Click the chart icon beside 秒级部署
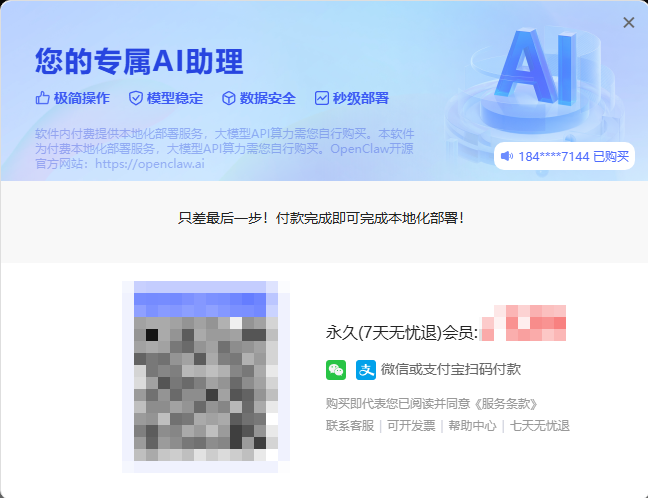 [x=322, y=98]
